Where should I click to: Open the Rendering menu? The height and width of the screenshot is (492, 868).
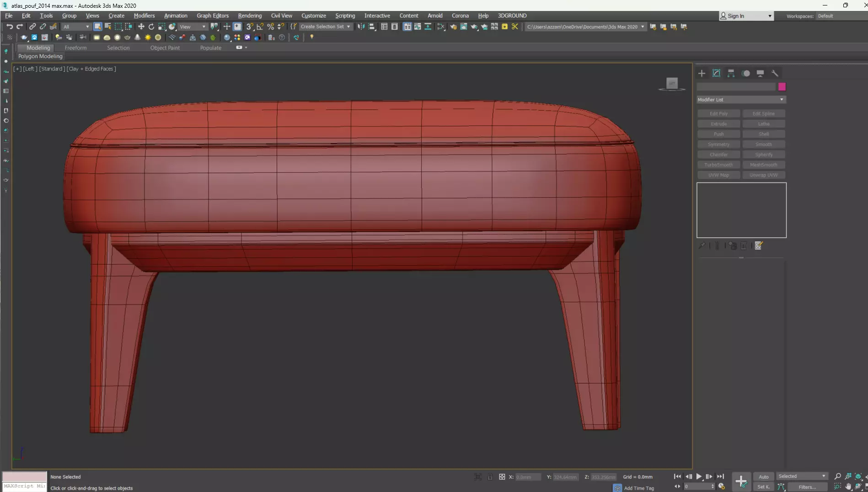coord(250,16)
